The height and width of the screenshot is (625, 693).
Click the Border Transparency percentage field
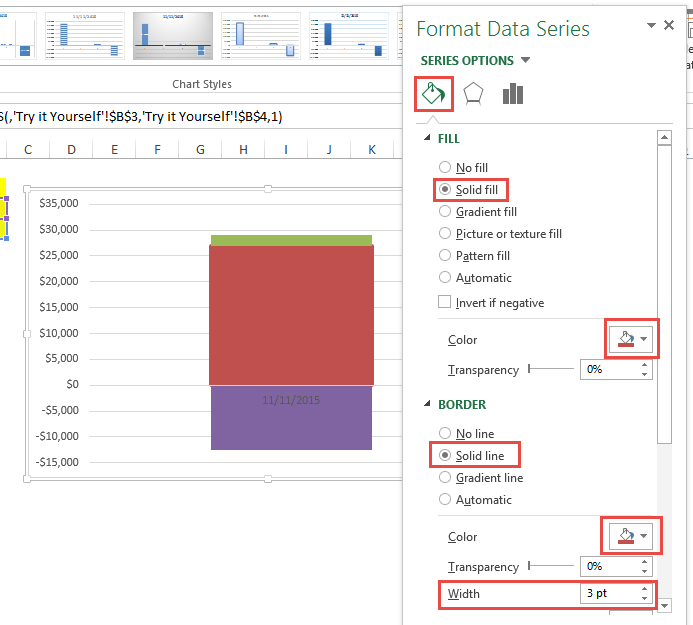tap(608, 566)
